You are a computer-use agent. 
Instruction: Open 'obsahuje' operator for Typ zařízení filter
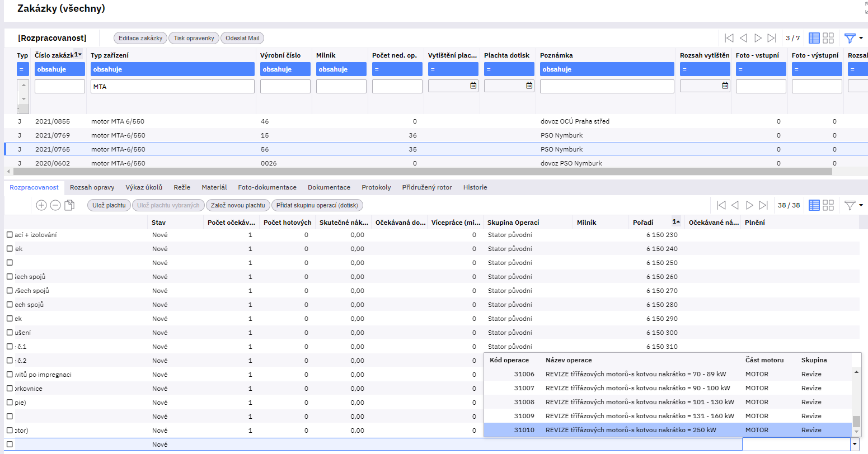point(172,69)
